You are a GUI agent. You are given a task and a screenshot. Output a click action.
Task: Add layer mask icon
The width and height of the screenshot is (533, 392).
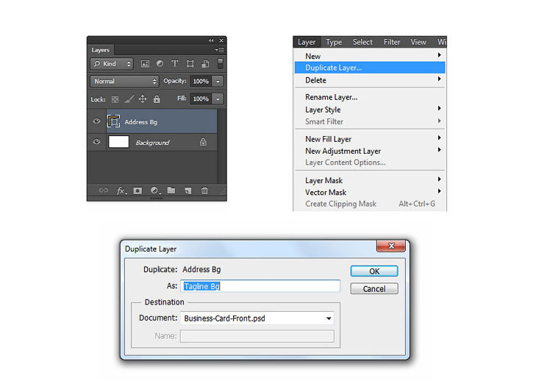tap(137, 190)
